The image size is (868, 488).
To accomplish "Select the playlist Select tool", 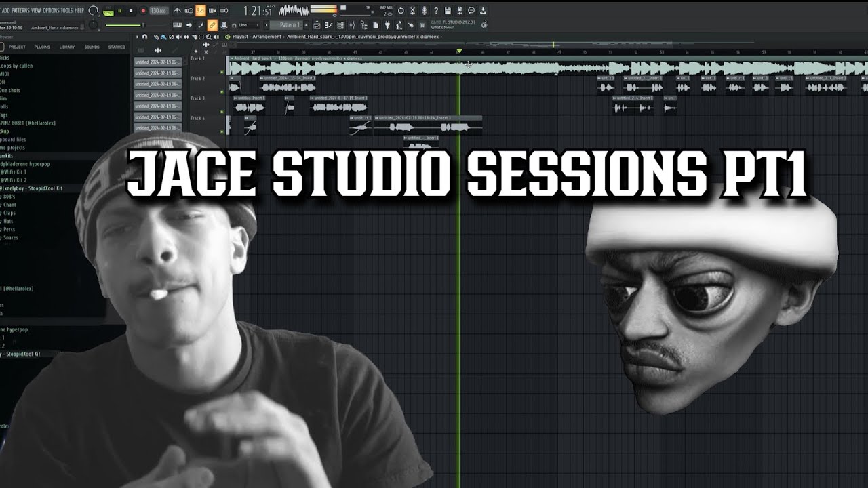I will point(201,37).
